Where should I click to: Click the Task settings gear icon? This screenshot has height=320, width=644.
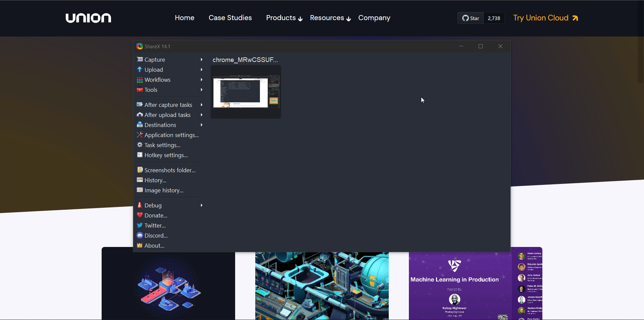click(140, 145)
